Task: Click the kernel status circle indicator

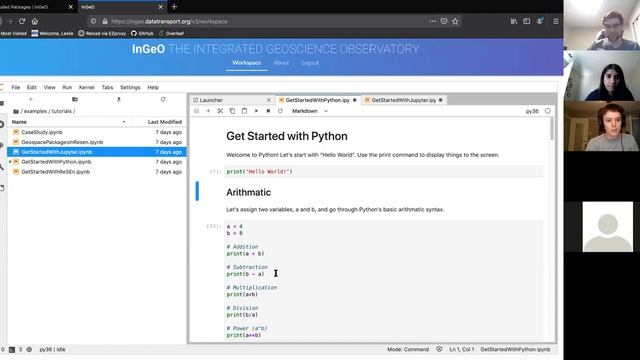Action: point(548,111)
